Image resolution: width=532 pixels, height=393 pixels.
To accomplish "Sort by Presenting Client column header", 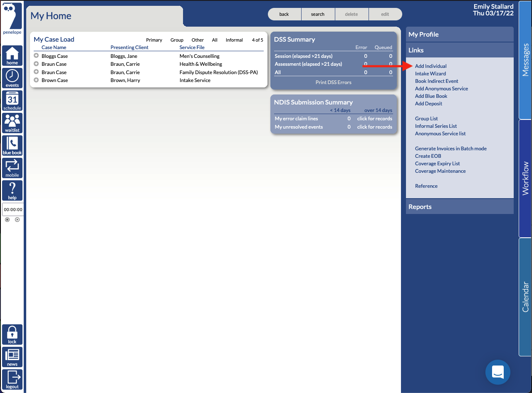I will point(129,47).
